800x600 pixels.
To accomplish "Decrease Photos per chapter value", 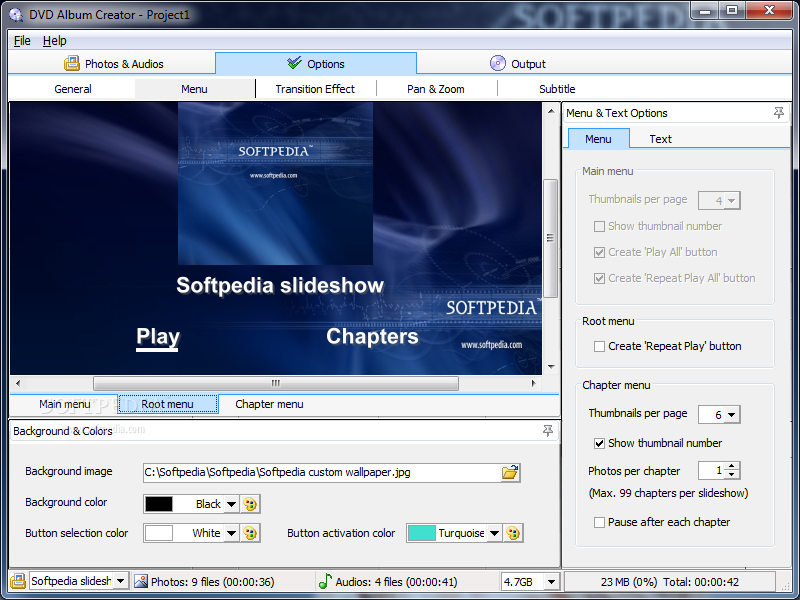I will tap(732, 474).
